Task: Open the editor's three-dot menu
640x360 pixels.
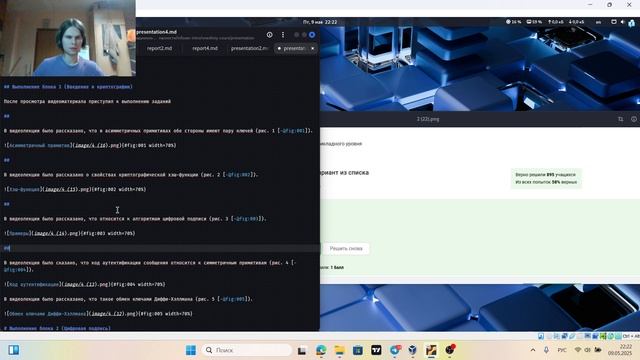Action: [283, 35]
